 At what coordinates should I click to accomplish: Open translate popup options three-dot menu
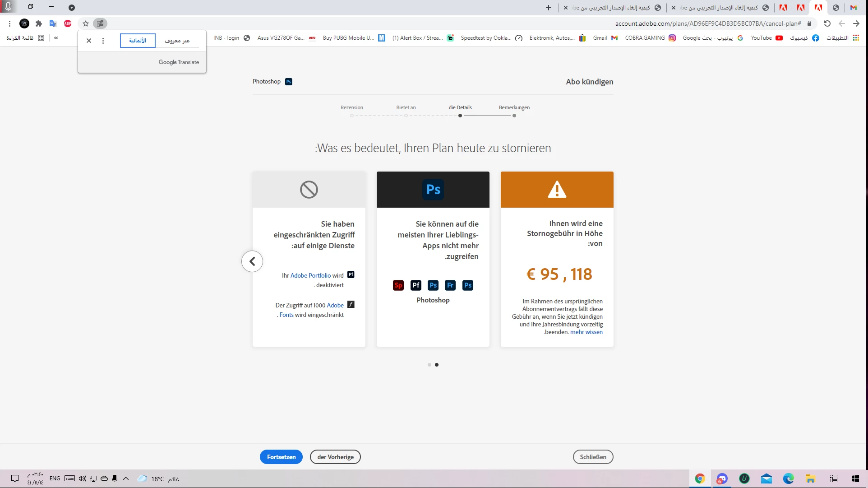103,41
